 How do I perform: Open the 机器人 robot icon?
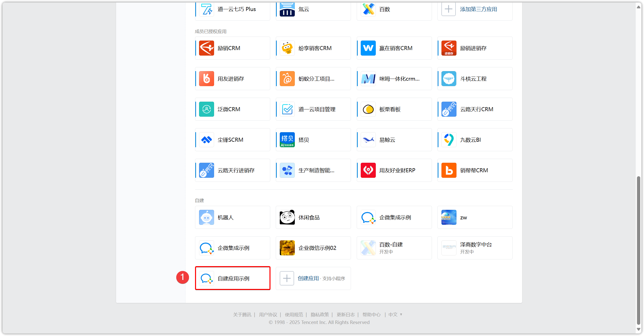coord(206,217)
